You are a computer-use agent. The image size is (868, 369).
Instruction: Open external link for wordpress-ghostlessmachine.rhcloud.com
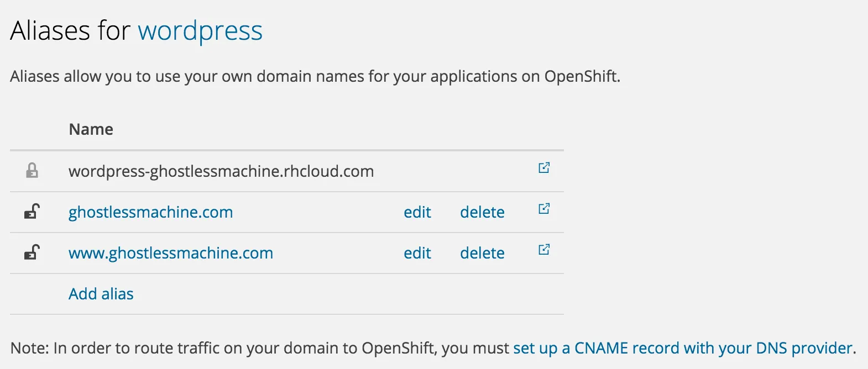(544, 168)
